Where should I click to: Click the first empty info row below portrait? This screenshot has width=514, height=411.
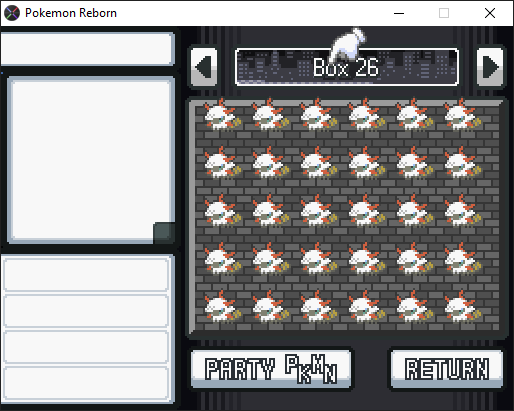click(x=87, y=274)
